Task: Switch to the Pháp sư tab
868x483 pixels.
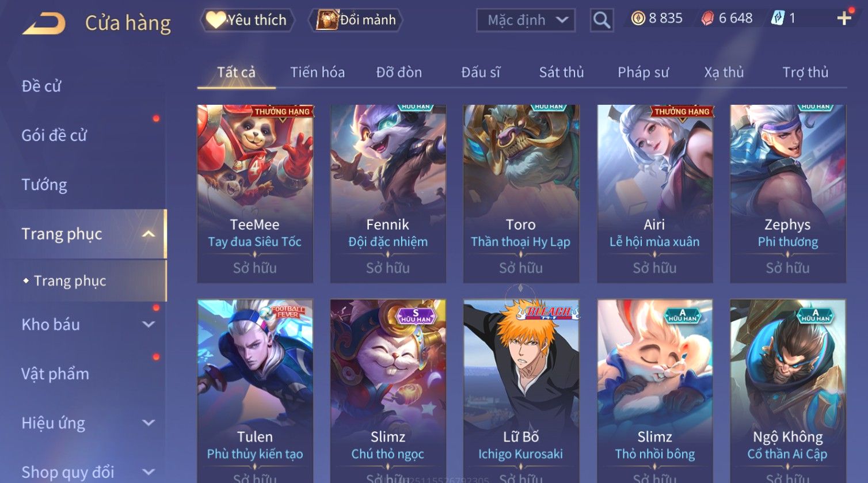Action: (643, 73)
